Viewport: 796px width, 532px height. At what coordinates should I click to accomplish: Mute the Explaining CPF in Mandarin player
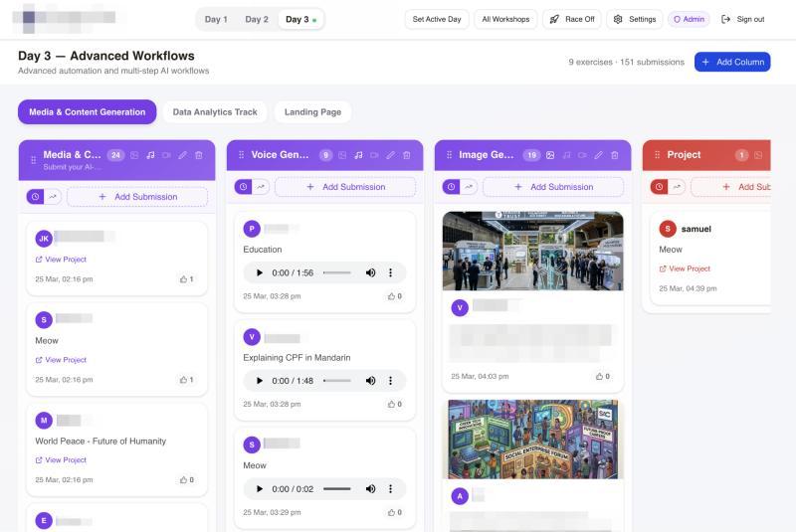[x=370, y=381]
